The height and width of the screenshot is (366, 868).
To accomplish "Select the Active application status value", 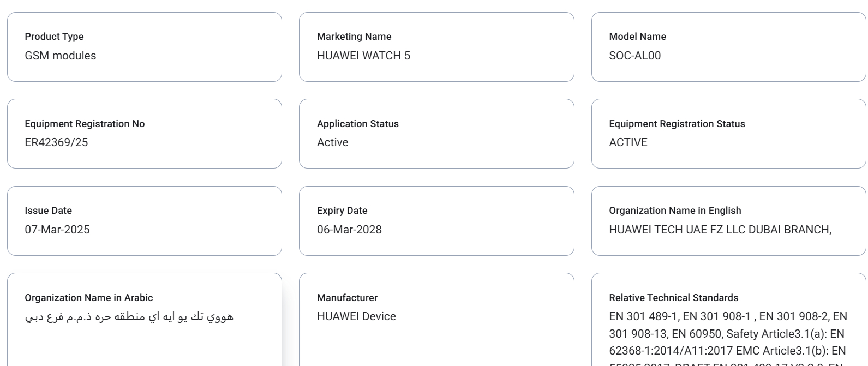I will [332, 142].
